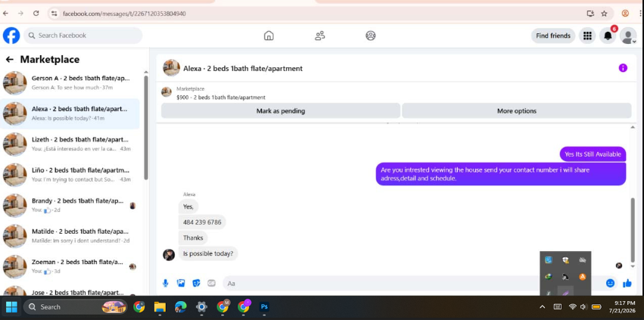The height and width of the screenshot is (320, 644).
Task: Collapse the hidden tray icons chevron
Action: pos(542,307)
